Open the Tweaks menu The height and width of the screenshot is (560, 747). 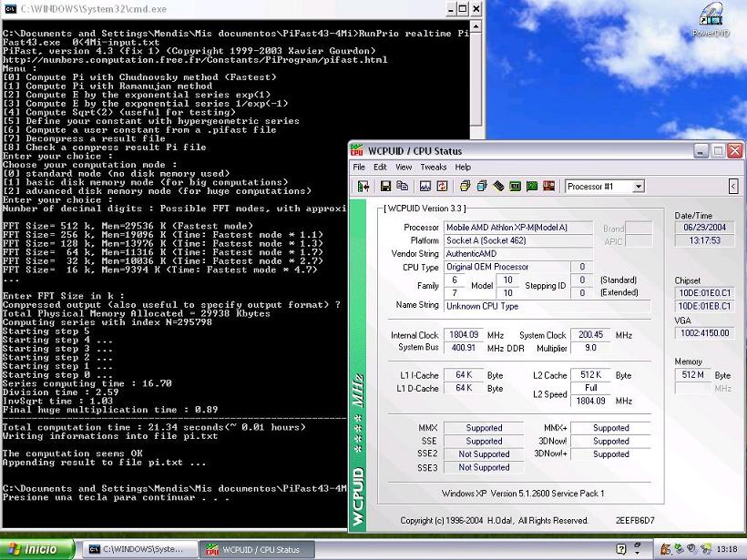tap(434, 168)
